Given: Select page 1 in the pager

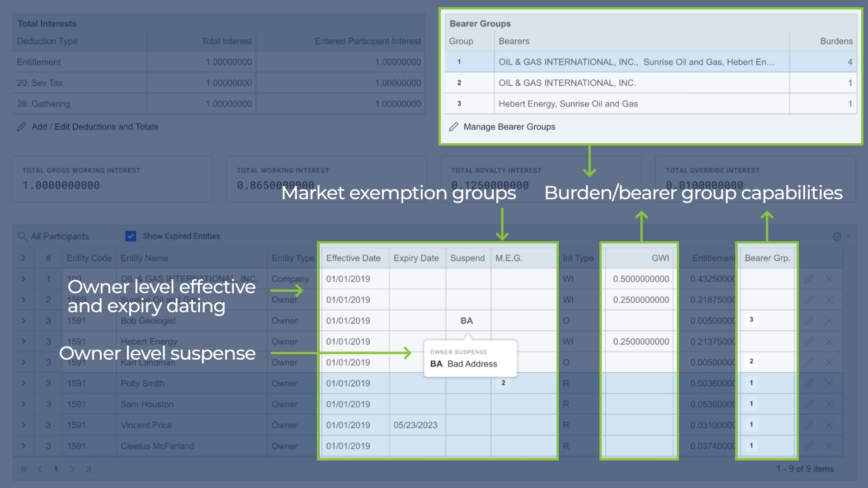Looking at the screenshot, I should [56, 469].
